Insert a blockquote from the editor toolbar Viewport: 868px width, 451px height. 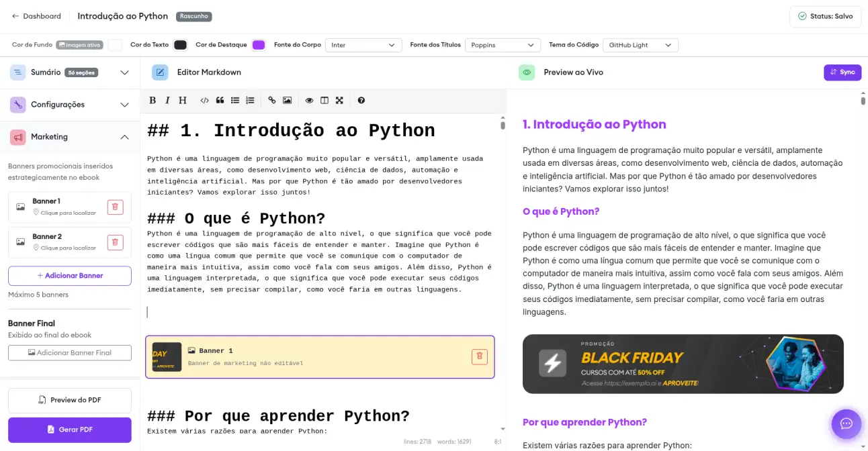[x=220, y=100]
